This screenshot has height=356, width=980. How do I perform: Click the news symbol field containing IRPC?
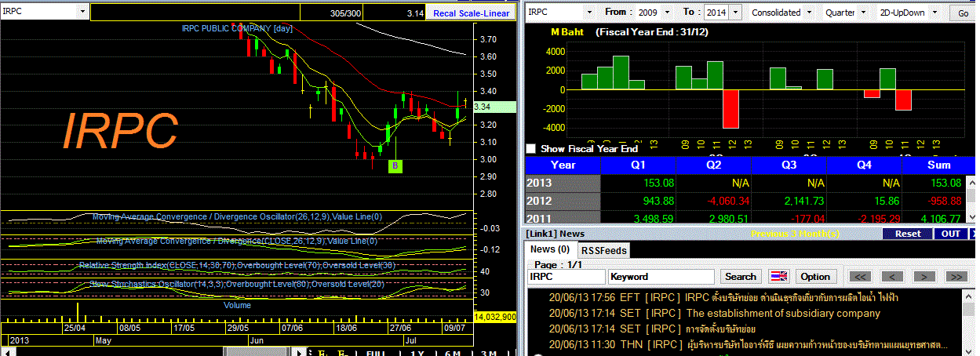[566, 276]
